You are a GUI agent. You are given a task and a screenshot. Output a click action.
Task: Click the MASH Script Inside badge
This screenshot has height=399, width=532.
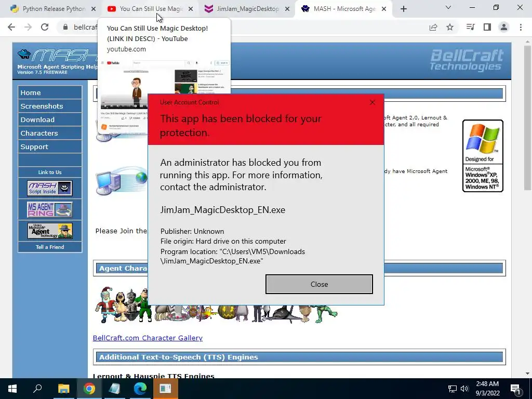point(49,188)
